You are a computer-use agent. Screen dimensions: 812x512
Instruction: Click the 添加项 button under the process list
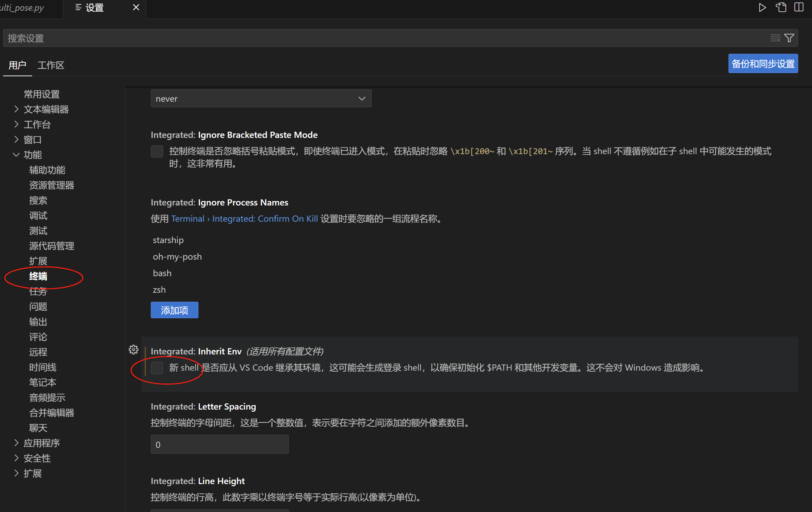174,310
